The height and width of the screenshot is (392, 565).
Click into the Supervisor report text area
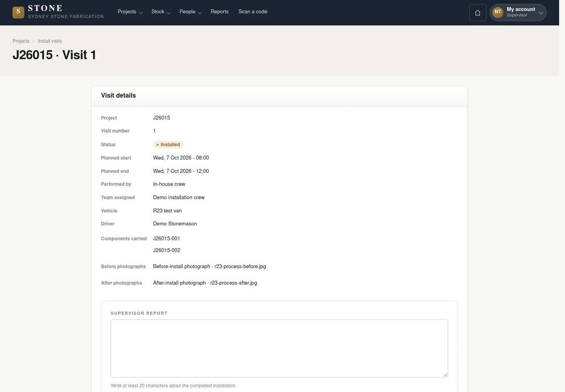coord(279,348)
